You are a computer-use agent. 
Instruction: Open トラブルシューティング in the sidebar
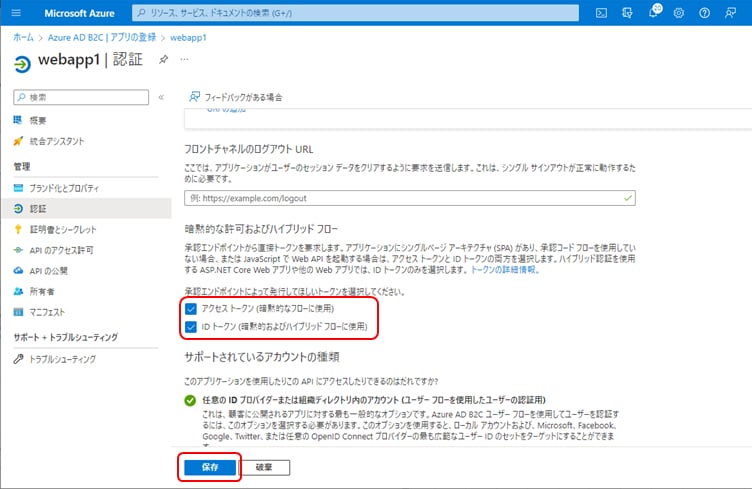click(x=62, y=359)
